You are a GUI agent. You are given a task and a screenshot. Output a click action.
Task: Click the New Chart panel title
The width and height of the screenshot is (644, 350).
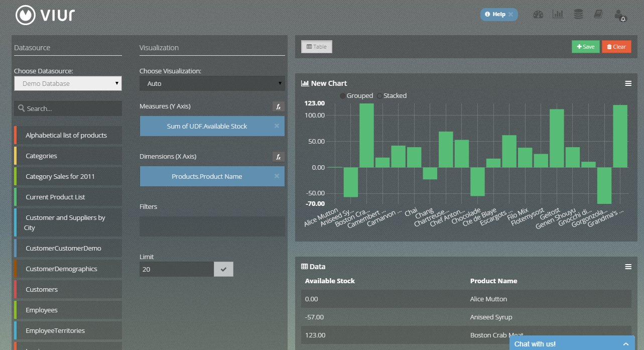coord(329,83)
